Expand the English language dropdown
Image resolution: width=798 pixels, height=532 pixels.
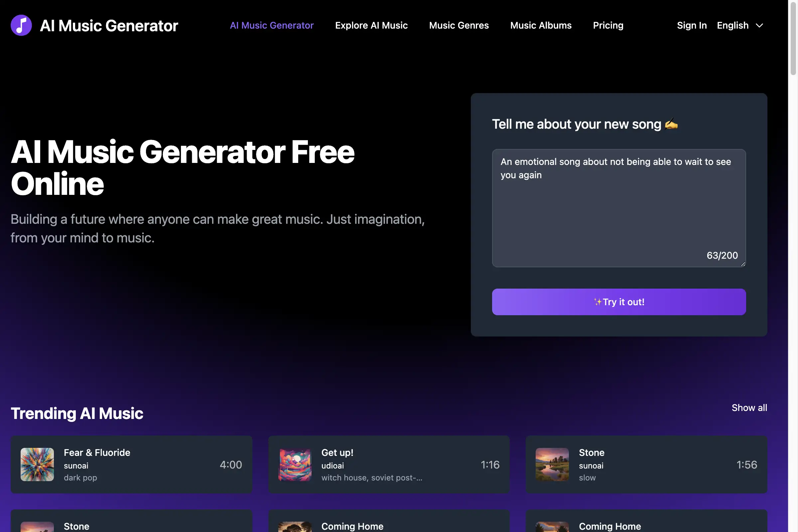pyautogui.click(x=740, y=25)
